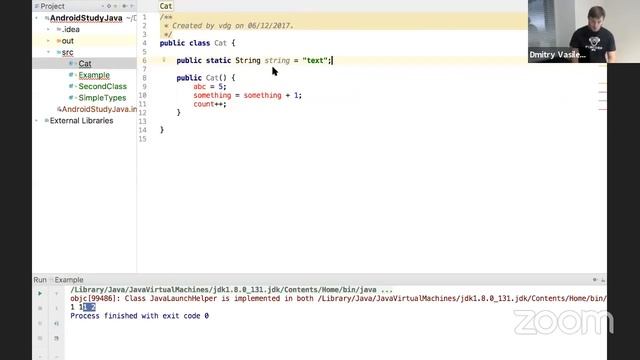
Task: Rerun Example with the green play icon
Action: tap(40, 293)
